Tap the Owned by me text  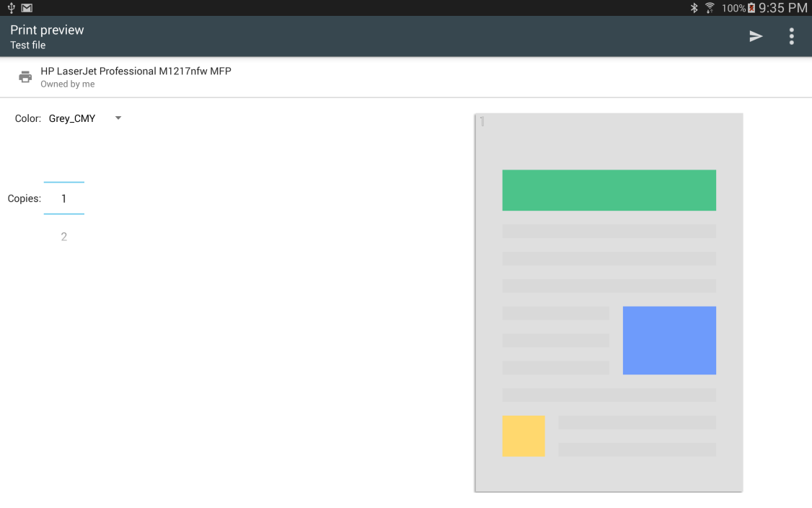[x=67, y=84]
